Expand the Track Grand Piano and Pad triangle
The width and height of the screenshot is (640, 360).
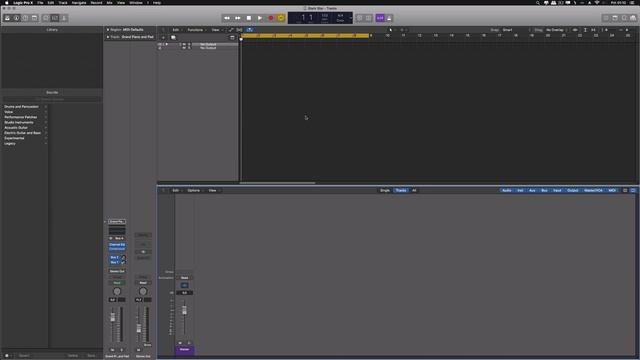click(108, 37)
